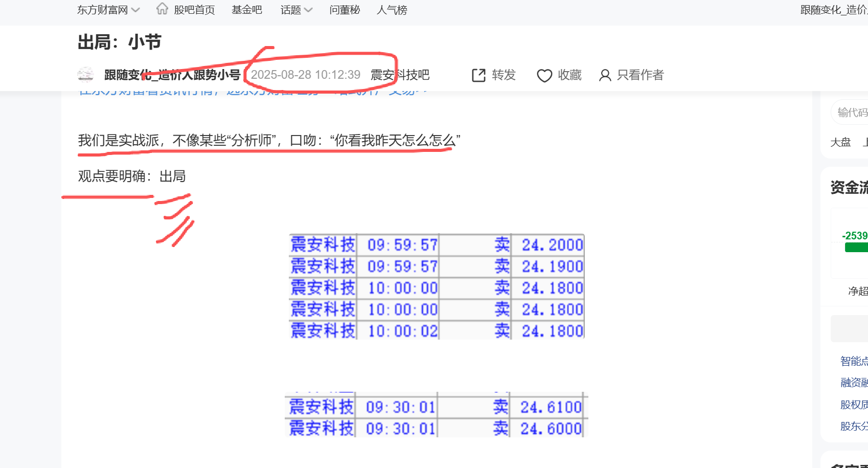Click the 转发 share icon
The height and width of the screenshot is (468, 868).
[479, 75]
